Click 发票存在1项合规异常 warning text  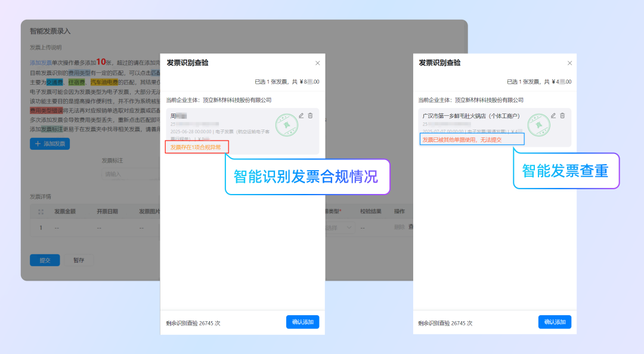196,147
